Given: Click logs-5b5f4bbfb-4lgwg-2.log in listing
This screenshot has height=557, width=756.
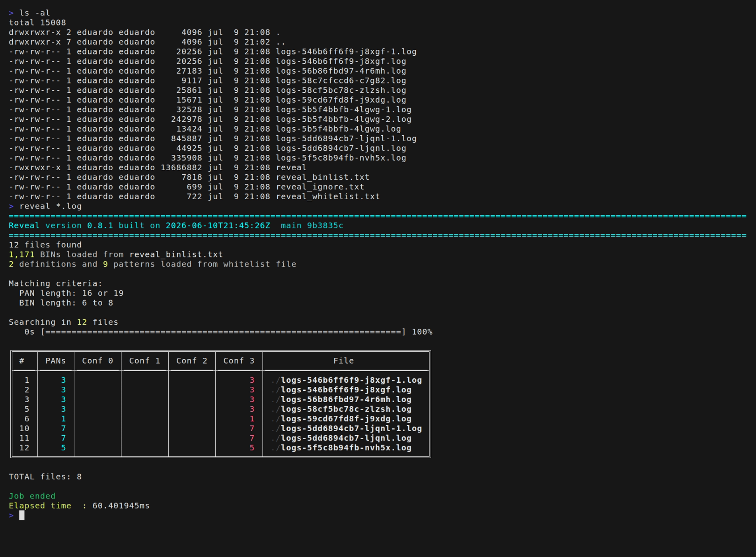Looking at the screenshot, I should (344, 119).
